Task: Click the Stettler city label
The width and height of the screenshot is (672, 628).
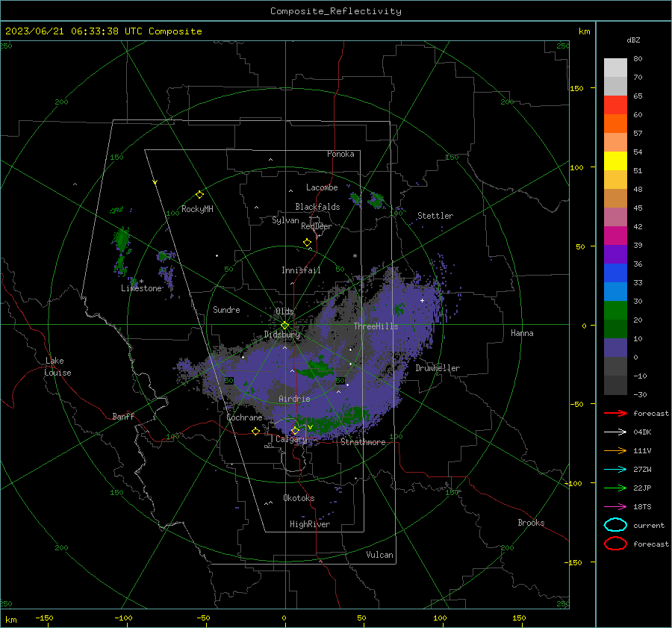Action: coord(435,216)
